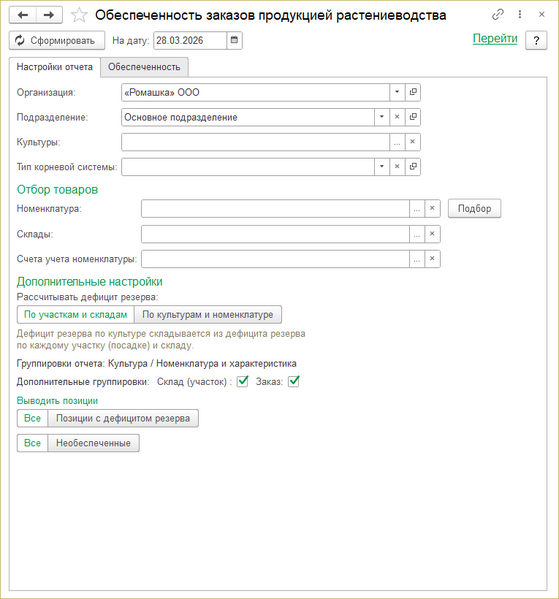Switch to the Обеспеченность tab
Viewport: 559px width, 599px height.
pyautogui.click(x=144, y=67)
